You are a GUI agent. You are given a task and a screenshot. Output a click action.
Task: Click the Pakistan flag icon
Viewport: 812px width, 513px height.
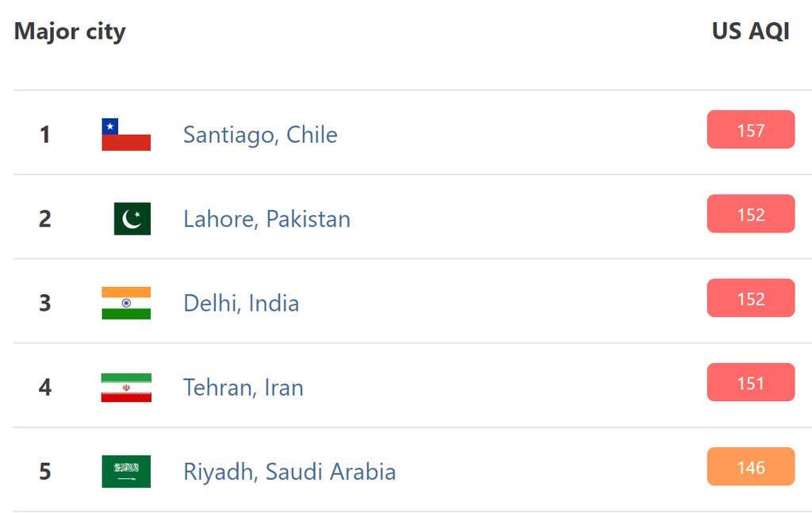132,219
